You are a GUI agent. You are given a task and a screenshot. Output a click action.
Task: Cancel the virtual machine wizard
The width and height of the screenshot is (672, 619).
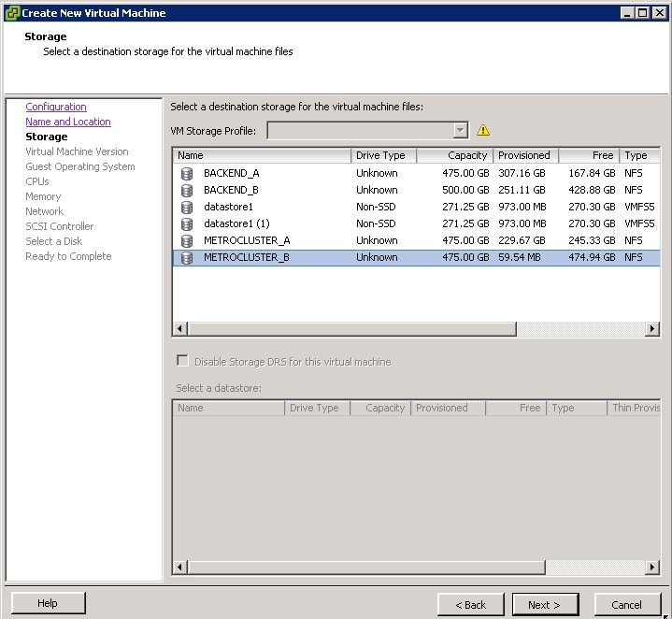(x=626, y=605)
